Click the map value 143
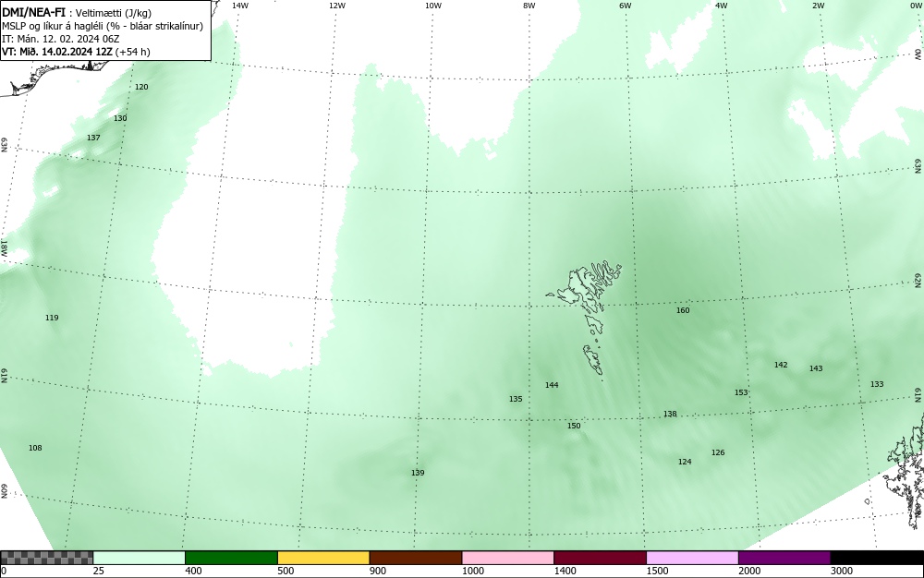924x578 pixels. coord(816,368)
